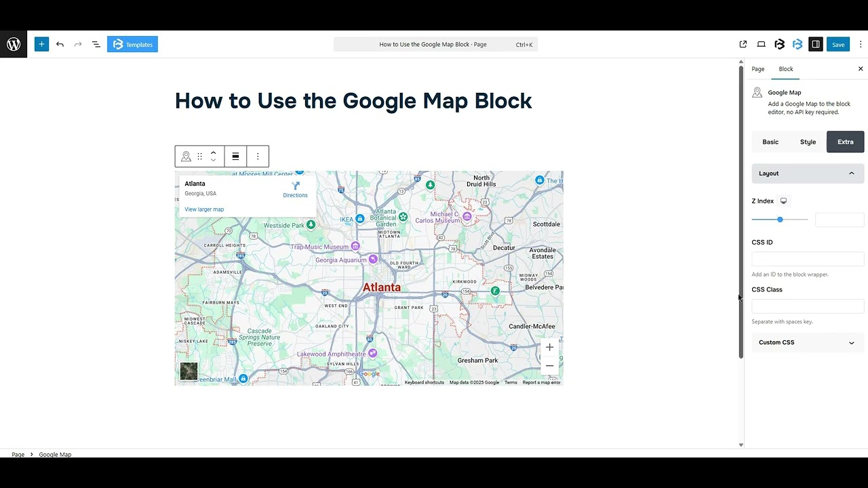The image size is (868, 488).
Task: Select the Google Map block type icon
Action: coord(186,156)
